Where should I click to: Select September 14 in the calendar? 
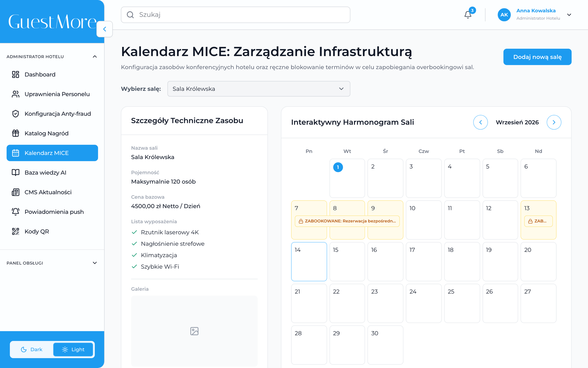[x=309, y=262]
